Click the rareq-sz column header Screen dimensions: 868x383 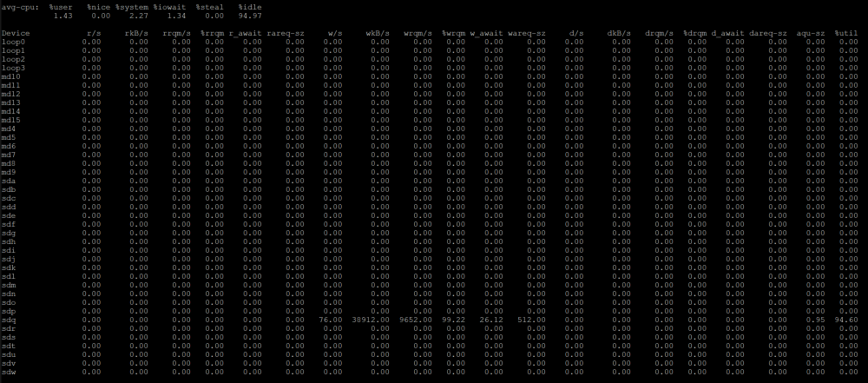click(286, 33)
